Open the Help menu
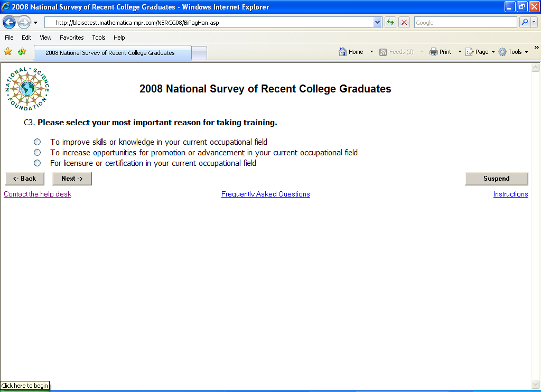This screenshot has height=392, width=541. 119,38
